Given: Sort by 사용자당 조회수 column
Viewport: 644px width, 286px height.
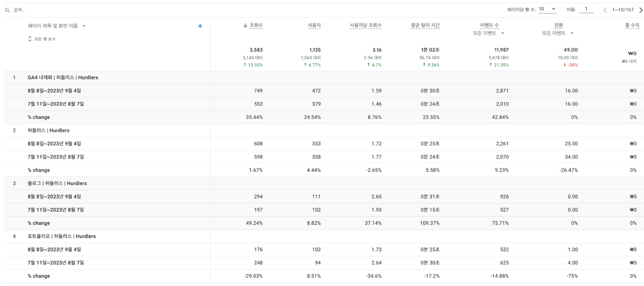Looking at the screenshot, I should pyautogui.click(x=365, y=25).
